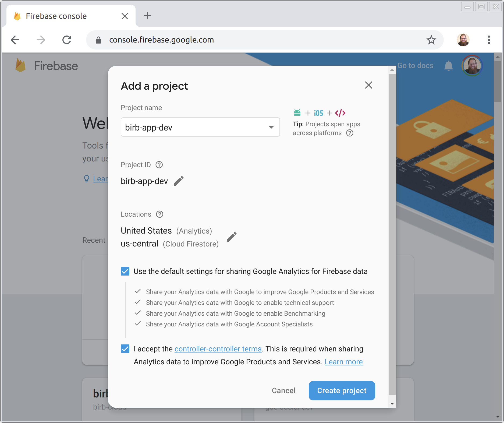Edit locations using the pencil icon
This screenshot has width=504, height=423.
coord(232,237)
